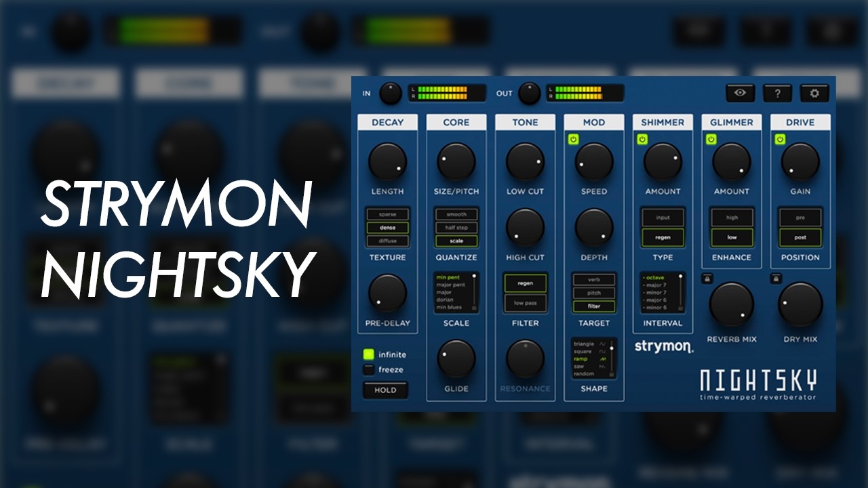Viewport: 868px width, 488px height.
Task: Click the OUT level knob
Action: point(529,94)
